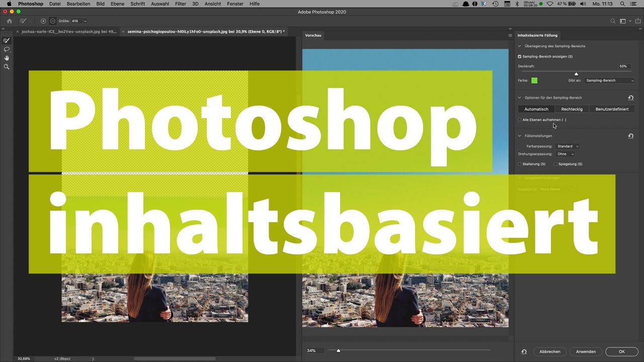Choose add-to-sampling-area plus mode
The width and height of the screenshot is (644, 362).
(x=43, y=21)
